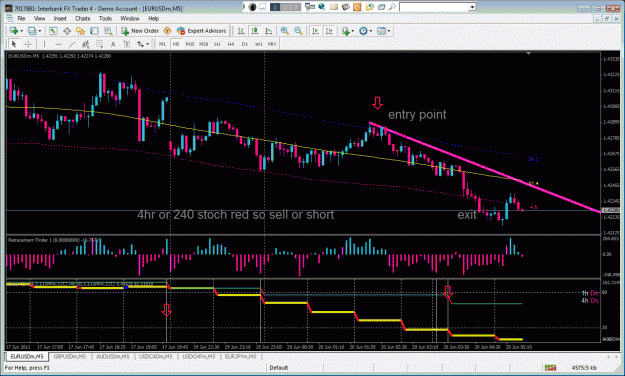Expand the New Chart dropdown arrow
The width and height of the screenshot is (625, 376).
pos(22,31)
